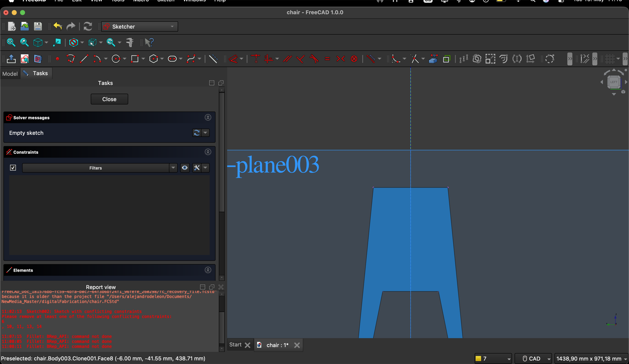Fit all content in view
The width and height of the screenshot is (629, 364).
click(11, 42)
